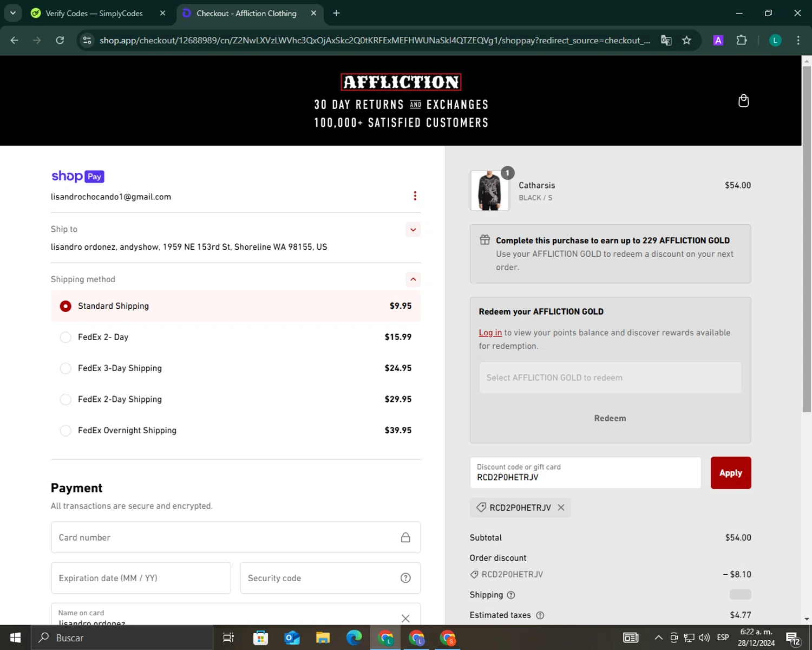Click the Name on card field

pos(235,614)
